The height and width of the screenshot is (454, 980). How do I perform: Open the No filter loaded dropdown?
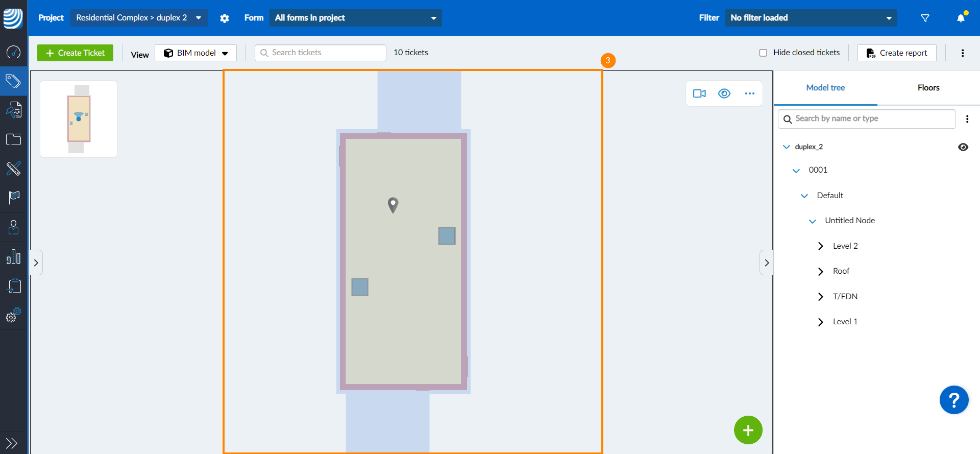811,18
